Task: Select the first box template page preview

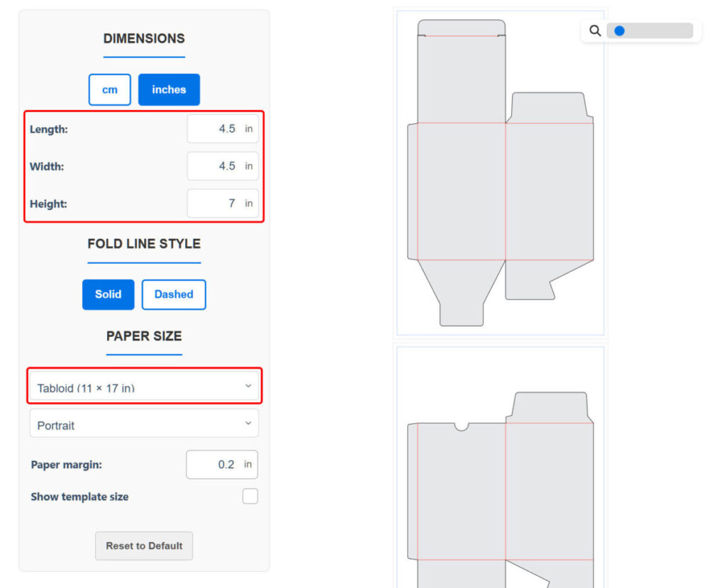Action: pyautogui.click(x=500, y=172)
